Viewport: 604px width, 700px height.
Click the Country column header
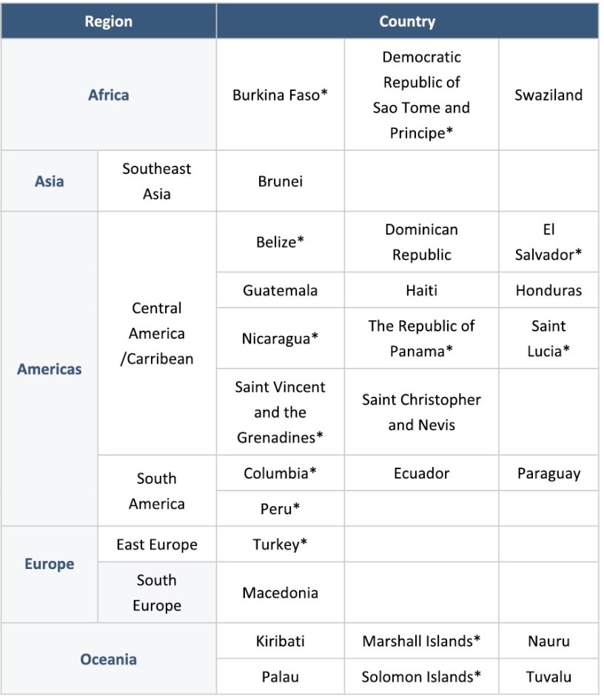(406, 21)
